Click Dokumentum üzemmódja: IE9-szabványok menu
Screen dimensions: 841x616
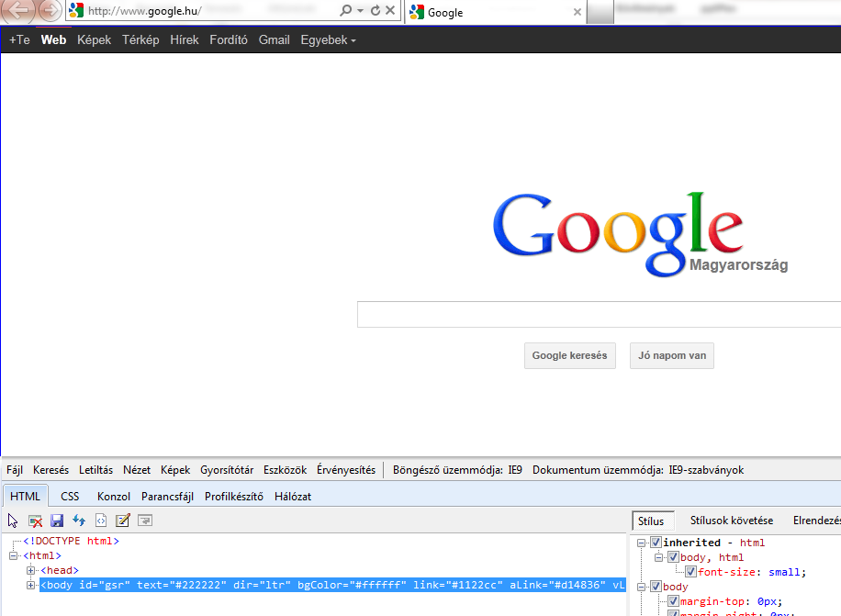638,470
